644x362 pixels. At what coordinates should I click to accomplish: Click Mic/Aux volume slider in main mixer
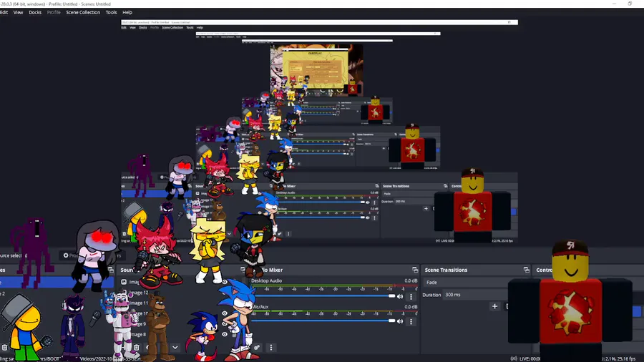(323, 321)
